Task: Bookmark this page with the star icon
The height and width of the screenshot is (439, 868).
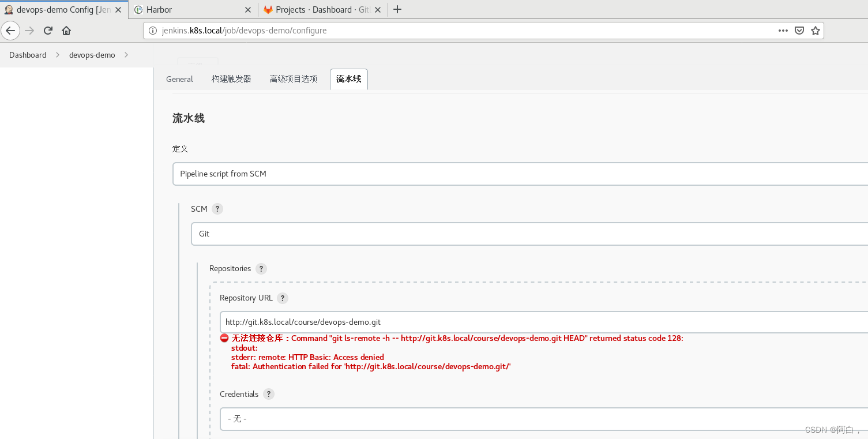Action: (x=816, y=31)
